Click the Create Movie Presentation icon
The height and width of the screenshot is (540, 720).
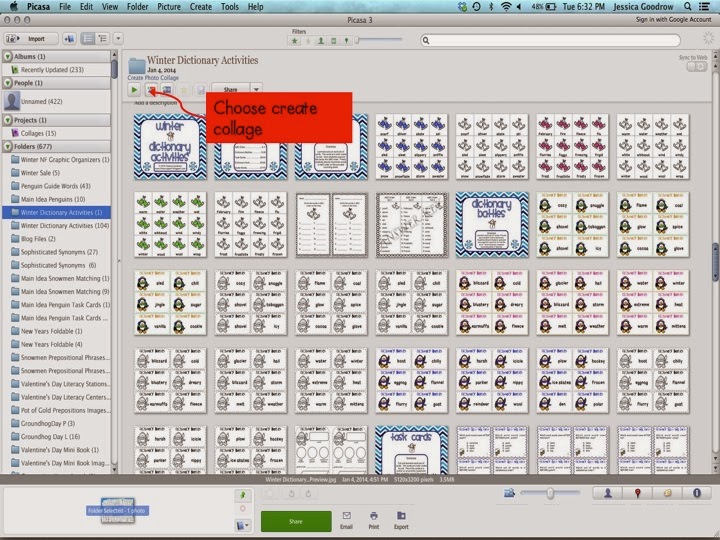coord(167,90)
